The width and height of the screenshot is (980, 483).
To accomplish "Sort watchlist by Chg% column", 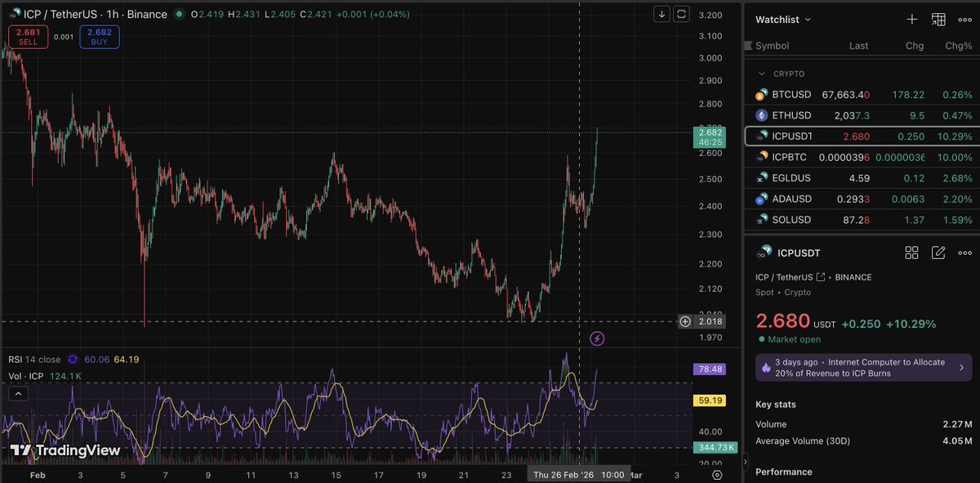I will (x=958, y=46).
